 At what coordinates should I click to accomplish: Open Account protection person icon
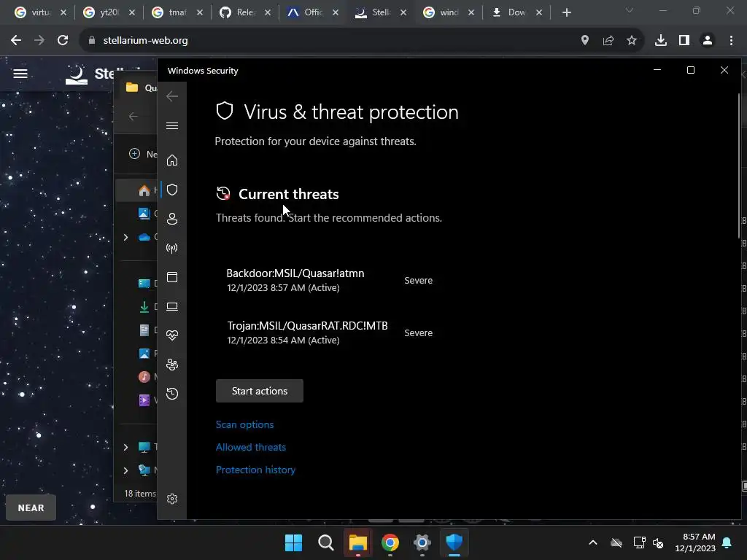[172, 219]
